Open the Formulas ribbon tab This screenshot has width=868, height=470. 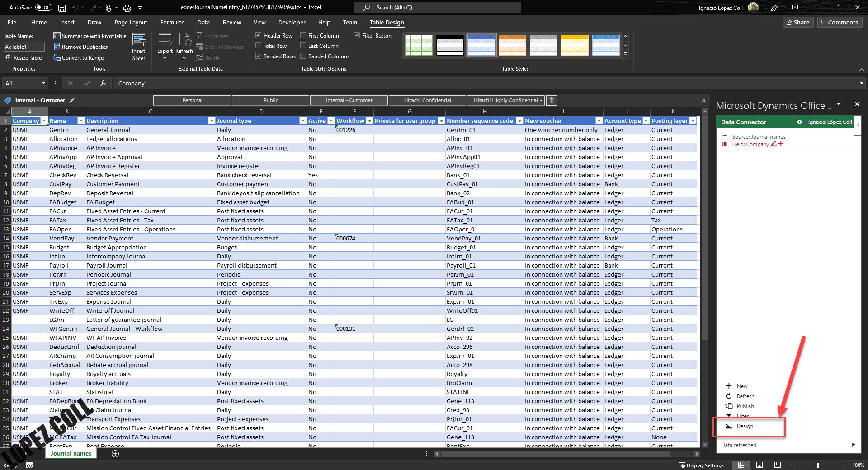172,23
